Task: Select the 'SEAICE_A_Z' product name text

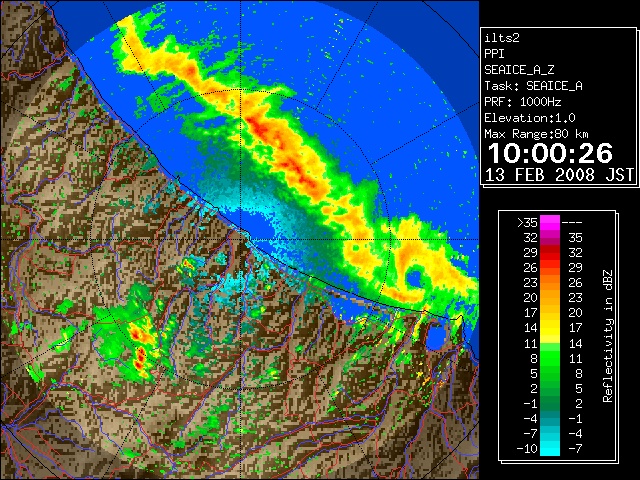Action: pos(519,70)
